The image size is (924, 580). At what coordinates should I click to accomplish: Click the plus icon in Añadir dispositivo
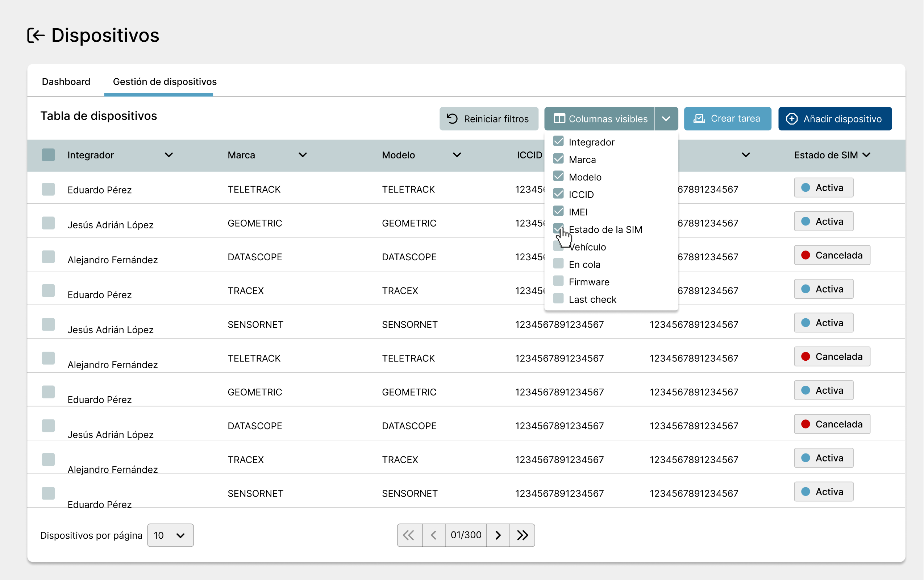tap(792, 119)
